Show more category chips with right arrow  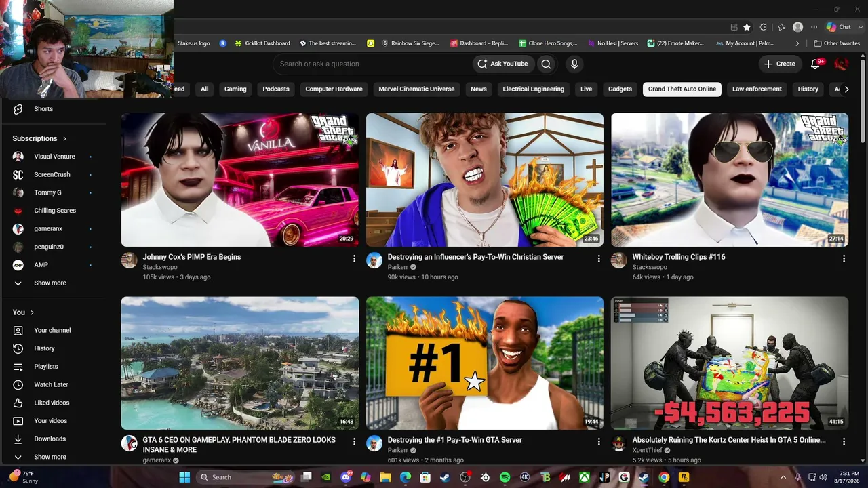(x=846, y=89)
